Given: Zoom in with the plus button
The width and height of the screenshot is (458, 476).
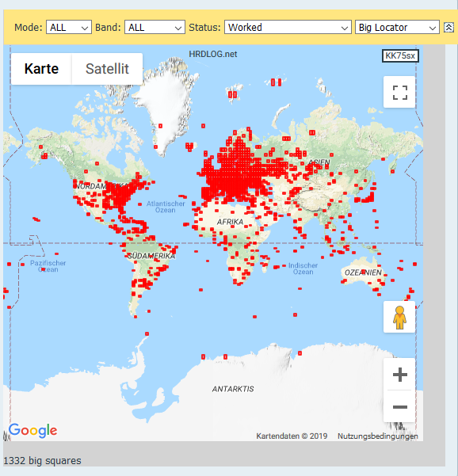Looking at the screenshot, I should [399, 375].
